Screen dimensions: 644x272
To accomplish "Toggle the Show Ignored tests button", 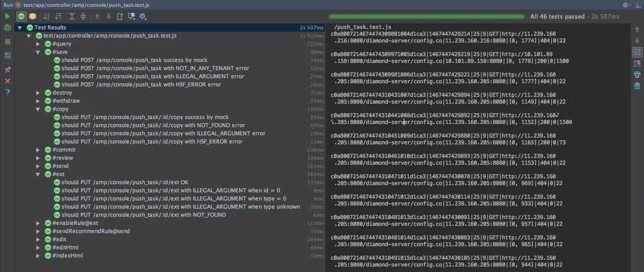I will [33, 16].
